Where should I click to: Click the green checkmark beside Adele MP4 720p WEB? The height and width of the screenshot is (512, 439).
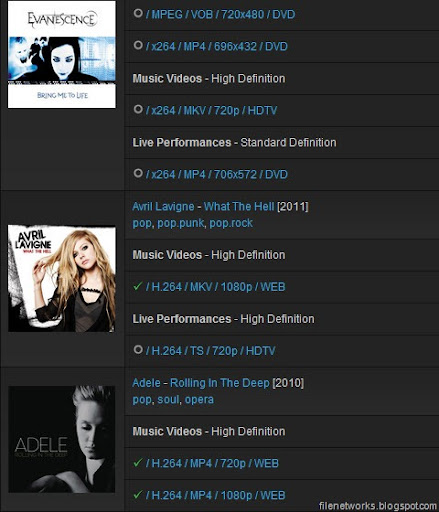point(138,462)
